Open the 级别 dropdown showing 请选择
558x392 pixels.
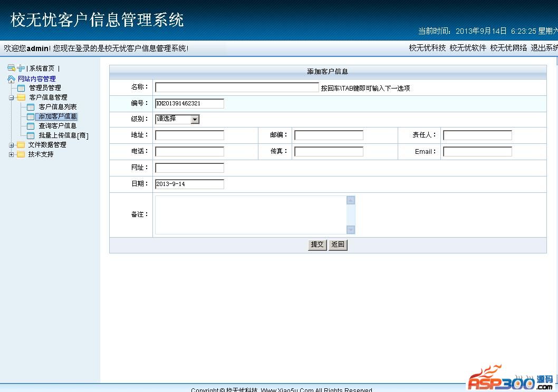pyautogui.click(x=195, y=120)
